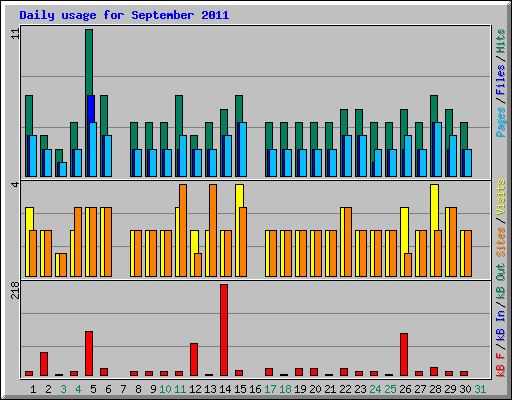Click day label '7' on the x-axis

123,389
